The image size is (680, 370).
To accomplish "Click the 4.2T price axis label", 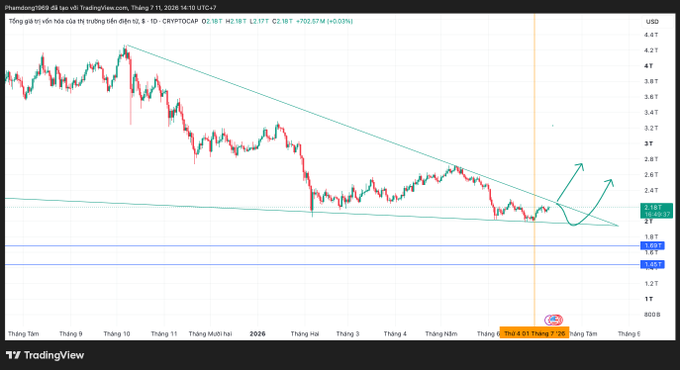I will (651, 50).
